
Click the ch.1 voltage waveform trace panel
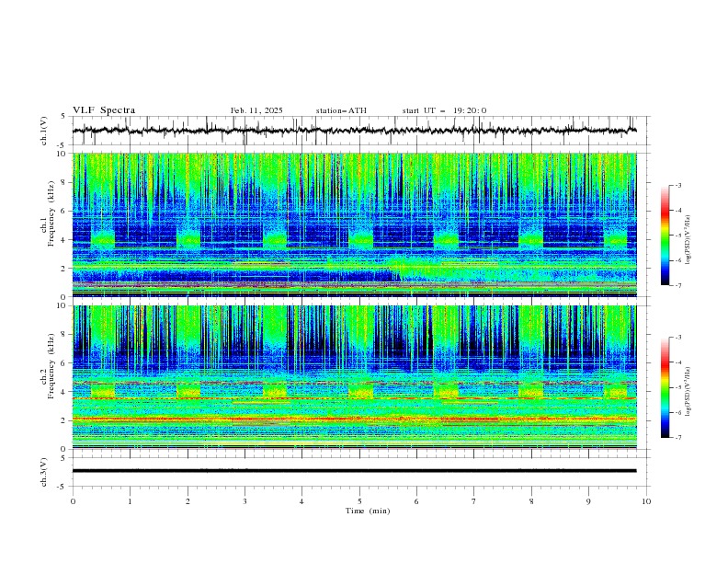[360, 131]
